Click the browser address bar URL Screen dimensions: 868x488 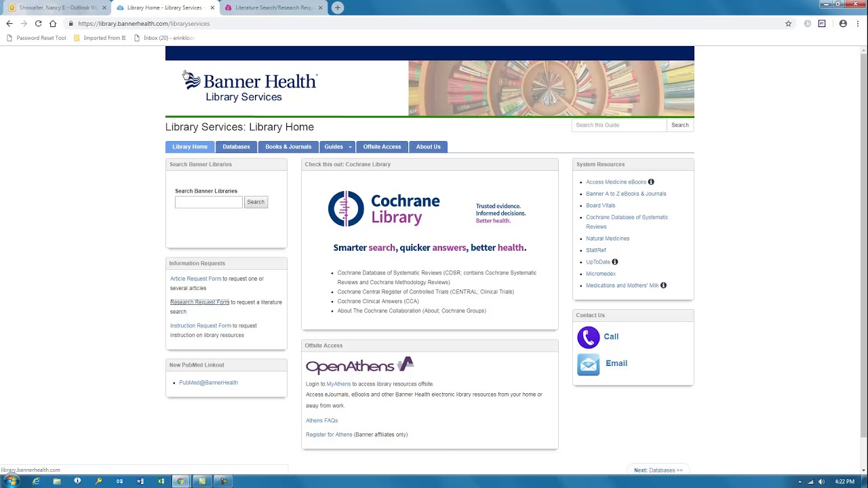pyautogui.click(x=144, y=23)
